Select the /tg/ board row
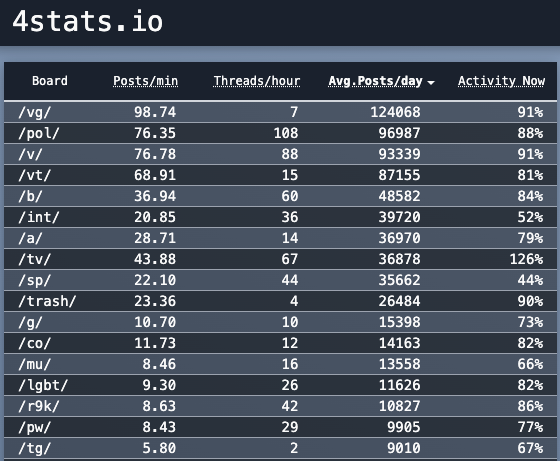The height and width of the screenshot is (461, 560). 280,448
